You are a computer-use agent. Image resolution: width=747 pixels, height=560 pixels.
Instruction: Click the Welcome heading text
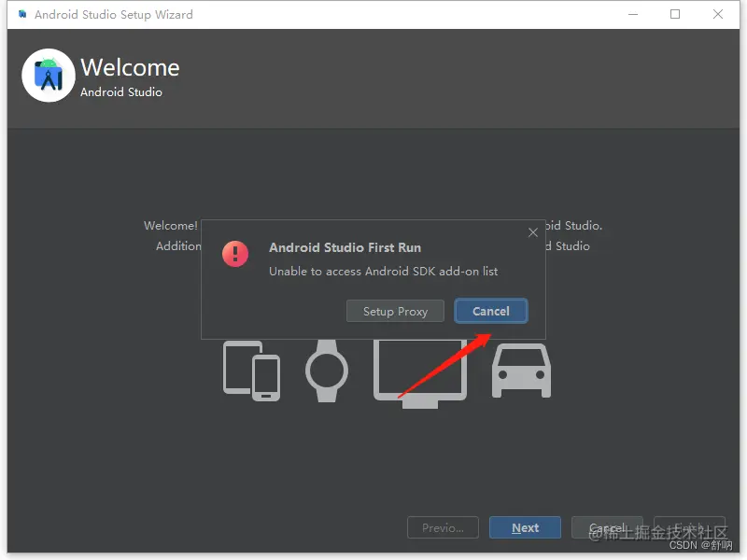(129, 67)
